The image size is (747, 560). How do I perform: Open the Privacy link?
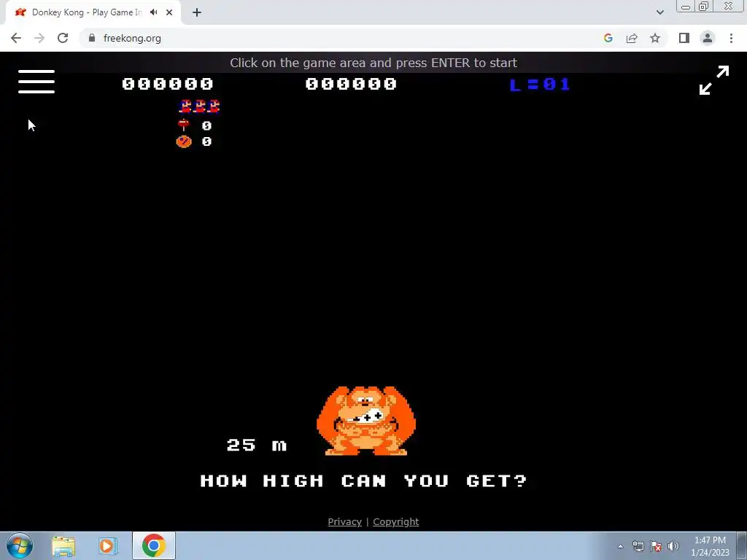coord(344,521)
